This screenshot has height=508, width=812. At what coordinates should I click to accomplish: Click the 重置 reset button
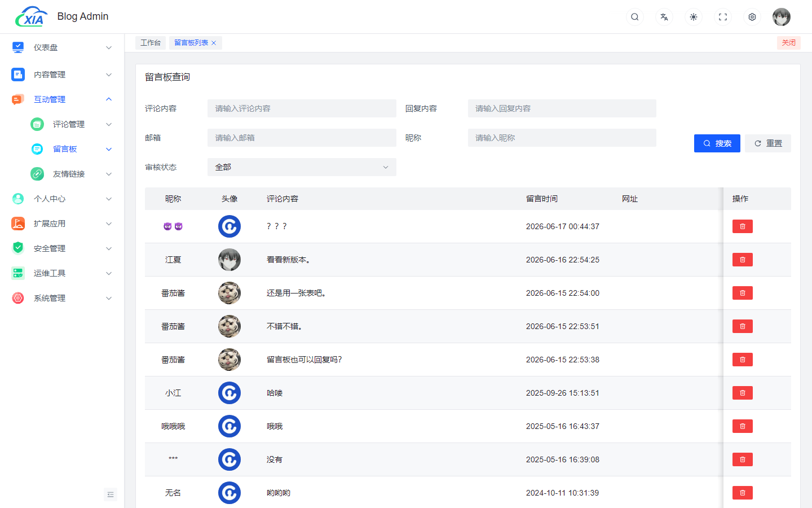point(768,143)
